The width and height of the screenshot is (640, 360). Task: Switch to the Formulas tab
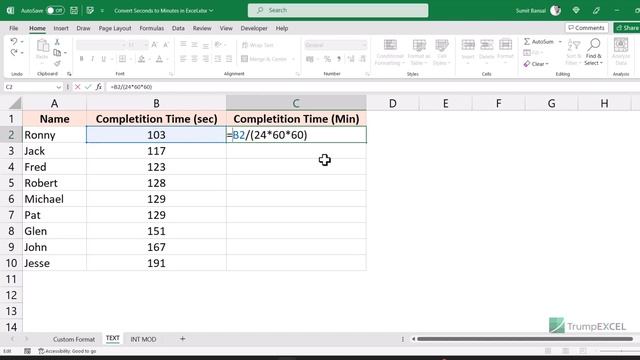point(151,28)
